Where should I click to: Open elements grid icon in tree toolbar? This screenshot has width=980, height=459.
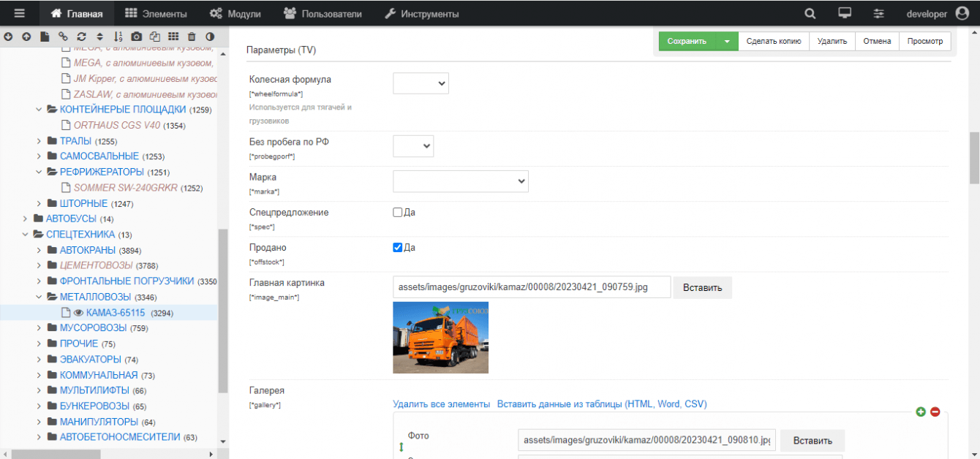(173, 36)
